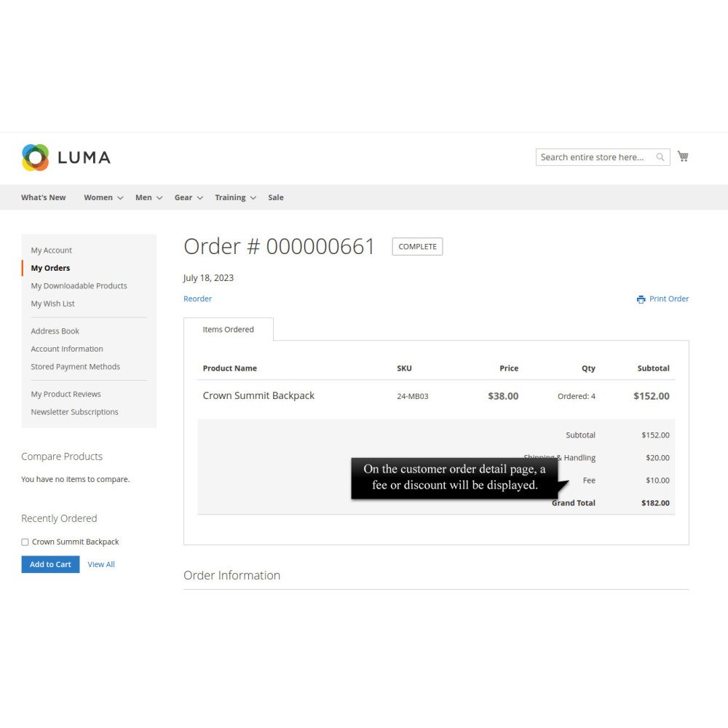Image resolution: width=728 pixels, height=728 pixels.
Task: Click the Shipping & Handling amount $20.00
Action: pyautogui.click(x=657, y=457)
